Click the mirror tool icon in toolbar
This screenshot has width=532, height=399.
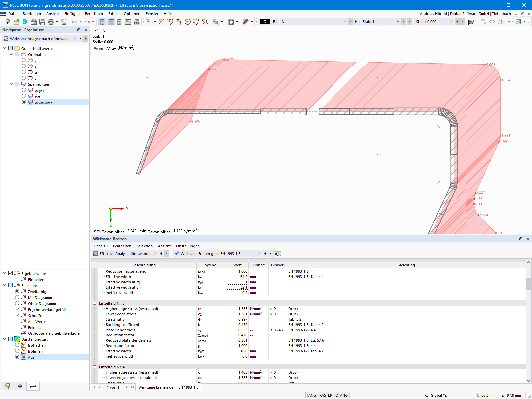[x=501, y=22]
